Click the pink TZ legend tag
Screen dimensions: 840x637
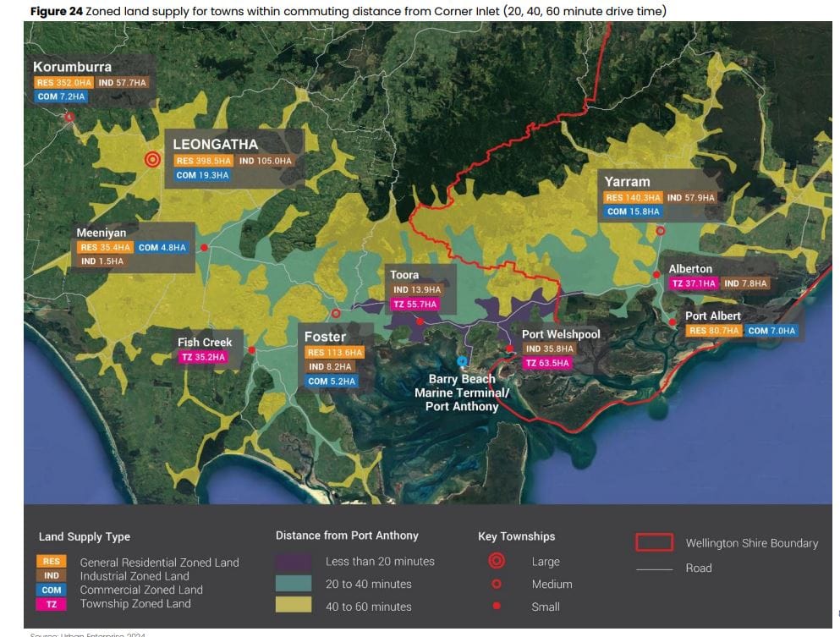pos(52,604)
